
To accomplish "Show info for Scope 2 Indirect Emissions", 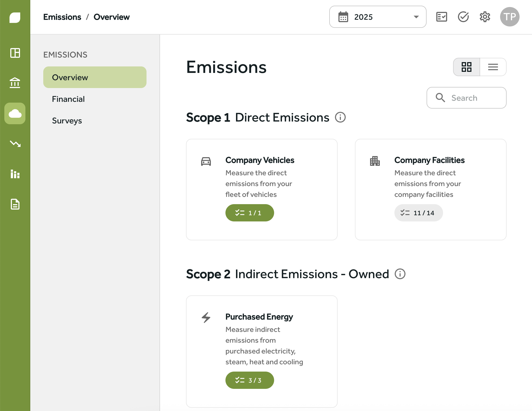I will [x=400, y=274].
